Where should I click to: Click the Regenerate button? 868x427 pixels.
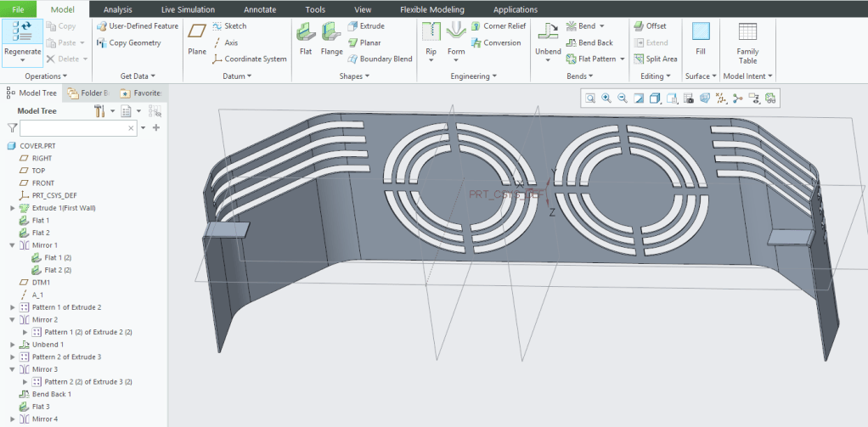click(22, 41)
